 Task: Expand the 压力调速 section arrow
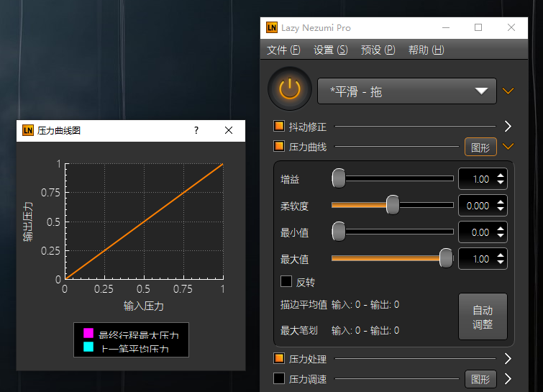coord(508,379)
